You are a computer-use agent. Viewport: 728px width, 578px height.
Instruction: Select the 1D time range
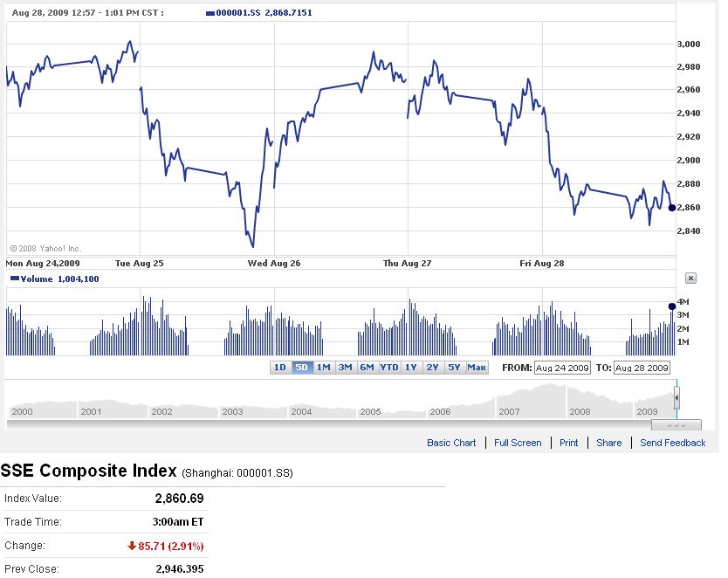[x=280, y=368]
